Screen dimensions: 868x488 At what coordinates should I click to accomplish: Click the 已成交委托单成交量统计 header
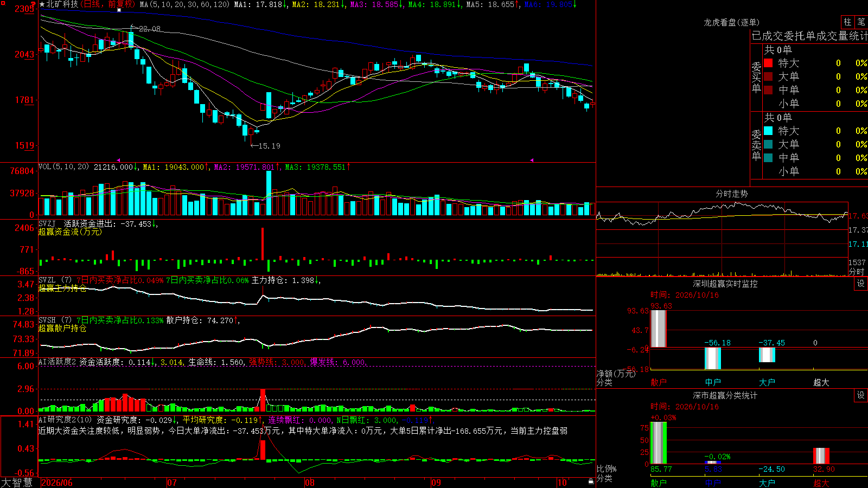809,36
